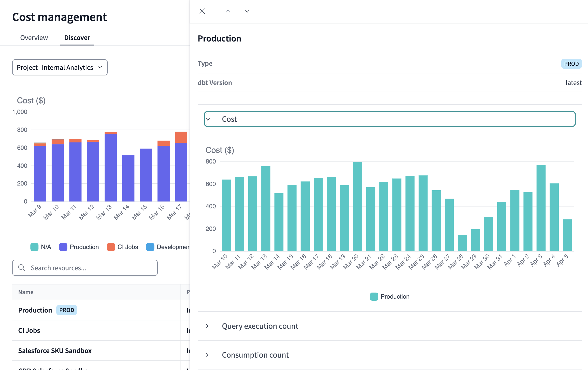Click the N/A legend swatch
The image size is (588, 370).
coord(35,247)
